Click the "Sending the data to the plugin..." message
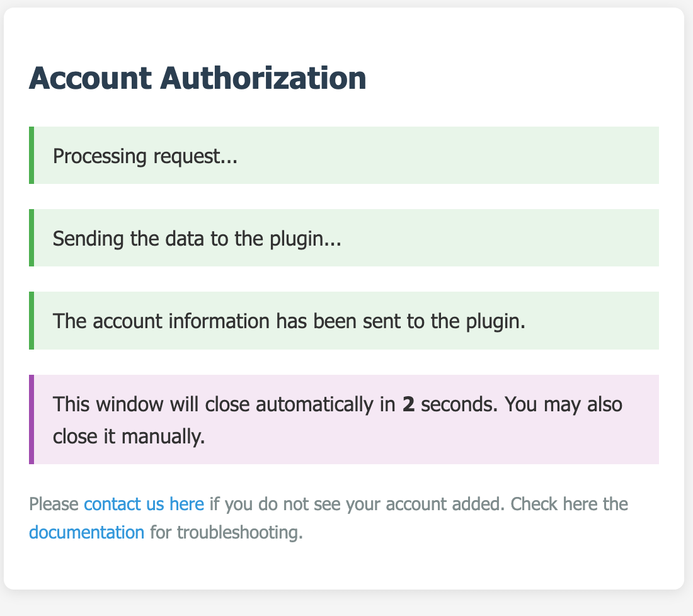 pos(197,239)
